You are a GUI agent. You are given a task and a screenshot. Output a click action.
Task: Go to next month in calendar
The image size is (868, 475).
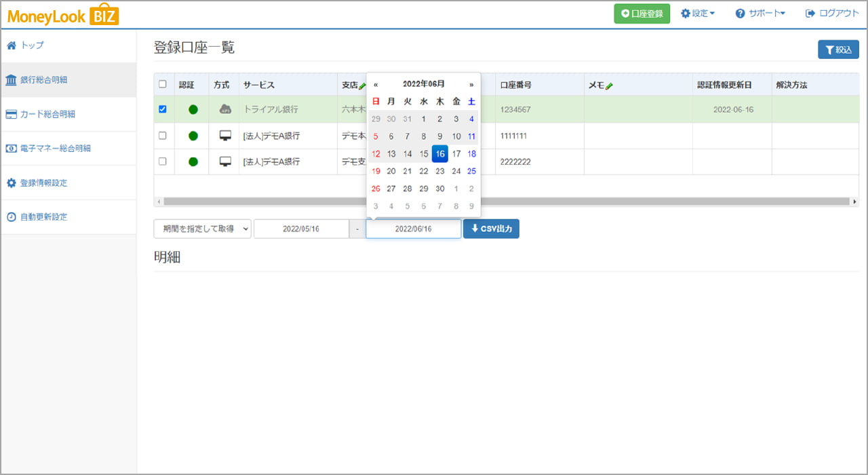[x=471, y=85]
